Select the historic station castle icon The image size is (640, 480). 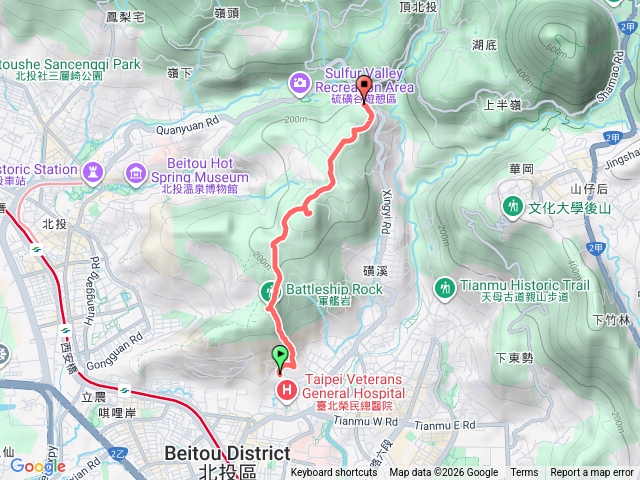(93, 173)
